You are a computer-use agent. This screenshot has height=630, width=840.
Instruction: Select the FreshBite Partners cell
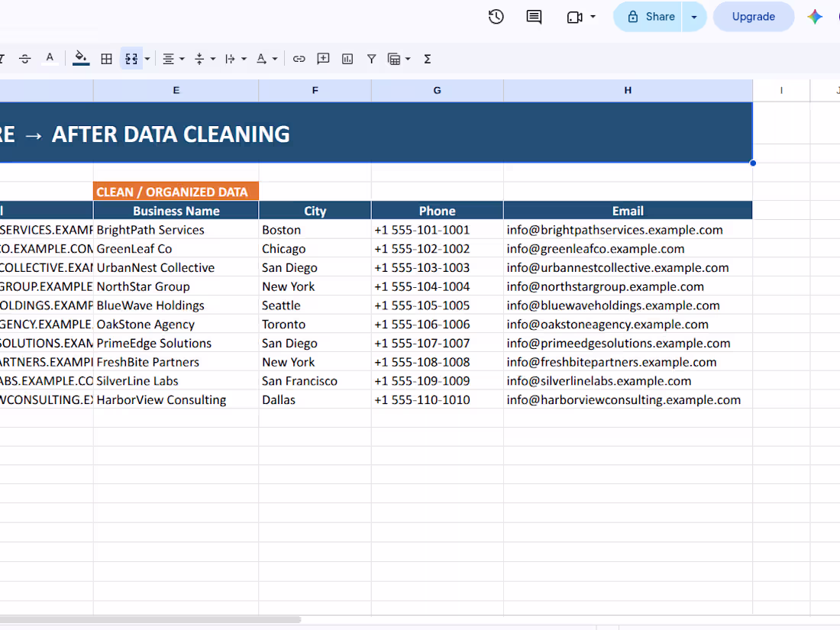(x=176, y=362)
